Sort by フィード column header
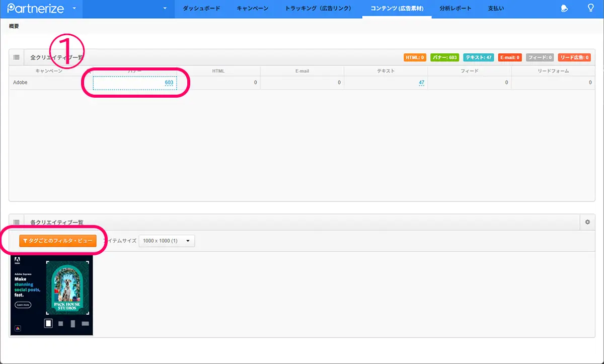Screen dimensions: 604x364 [470, 71]
